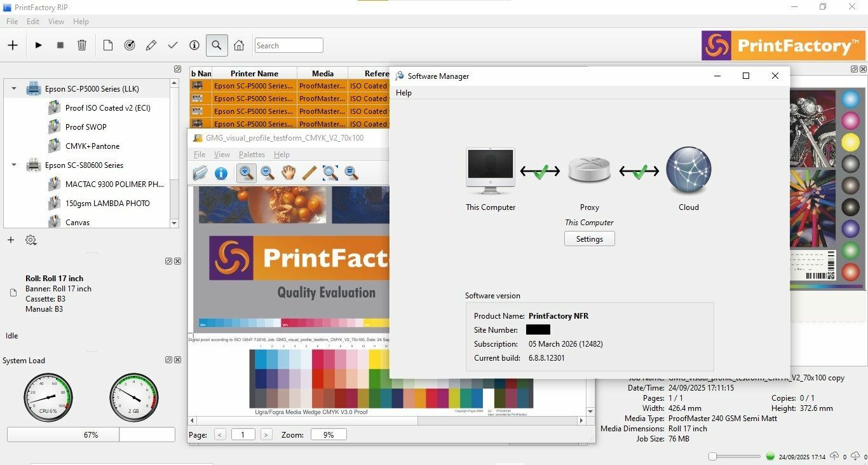Click the target calibration icon in the toolbar
Viewport: 868px width, 465px height.
[x=130, y=45]
